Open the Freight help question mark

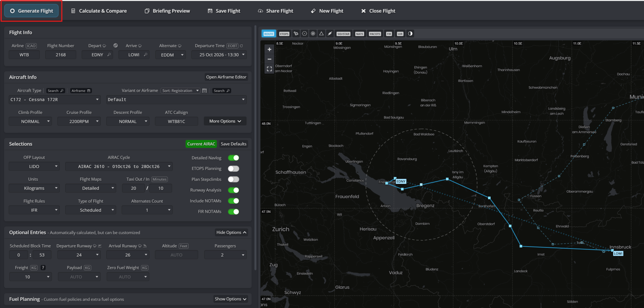pyautogui.click(x=43, y=268)
